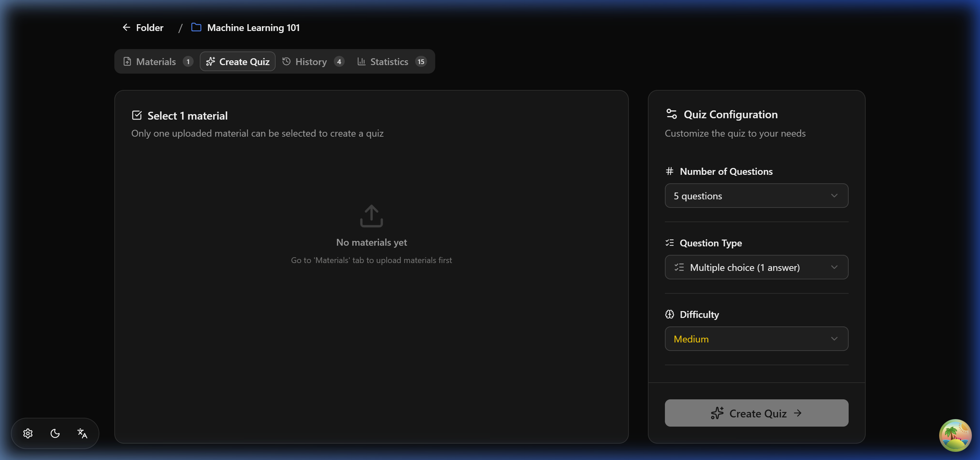Viewport: 980px width, 460px height.
Task: Click the upload icon in the materials area
Action: click(x=371, y=216)
